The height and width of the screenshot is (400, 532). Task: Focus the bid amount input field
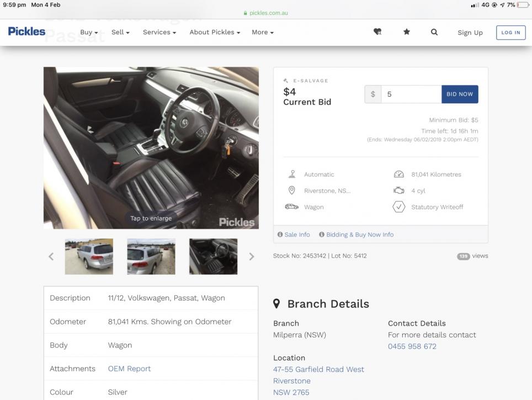point(411,94)
